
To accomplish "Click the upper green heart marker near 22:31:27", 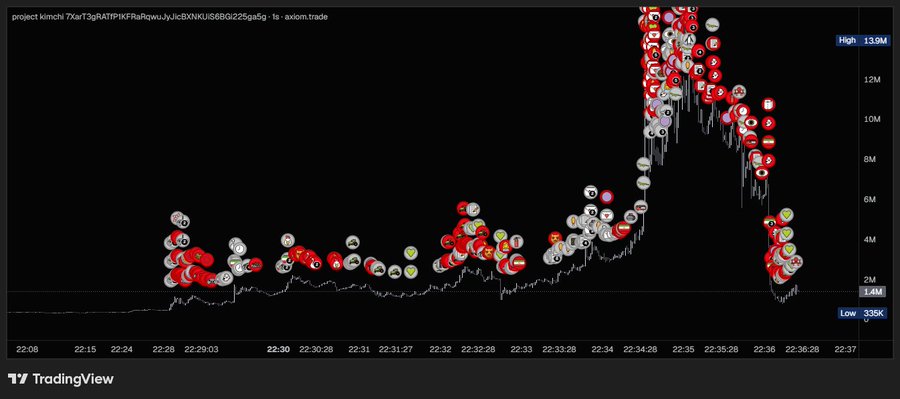I will click(x=410, y=253).
